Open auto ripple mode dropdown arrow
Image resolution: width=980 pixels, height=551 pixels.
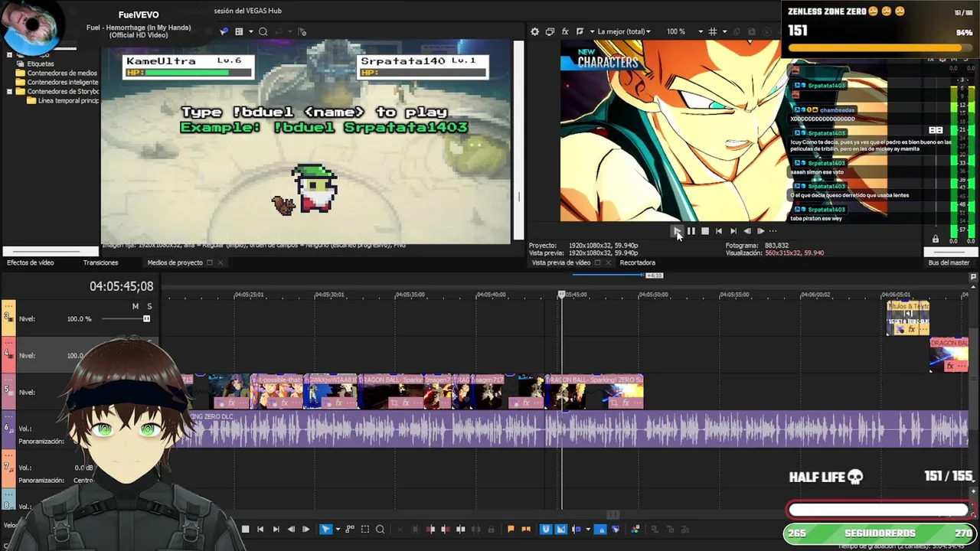pyautogui.click(x=588, y=529)
